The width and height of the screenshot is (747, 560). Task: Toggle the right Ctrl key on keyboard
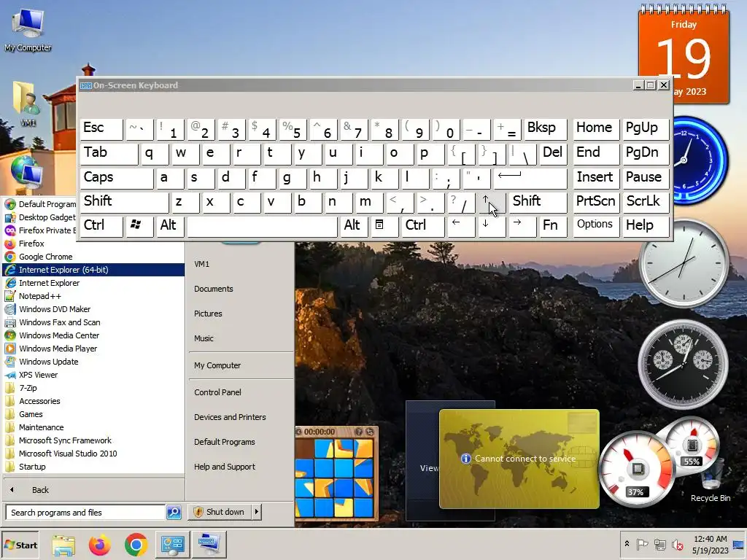(422, 226)
